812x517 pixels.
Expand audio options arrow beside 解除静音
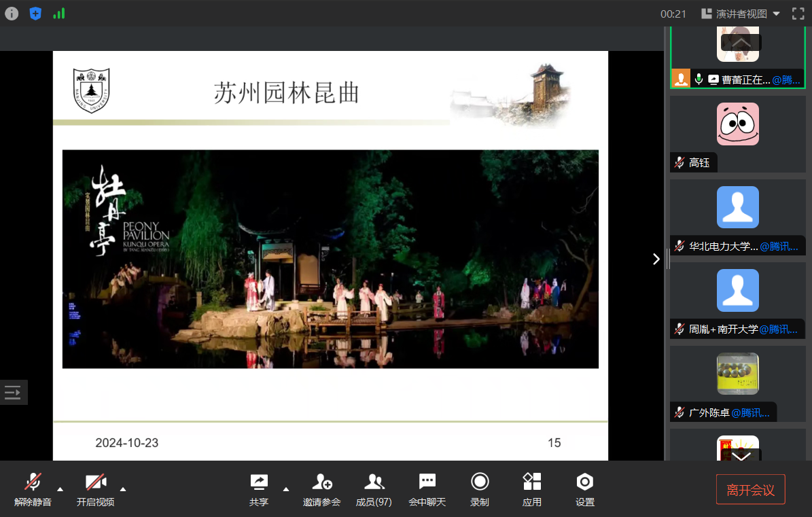click(x=60, y=489)
